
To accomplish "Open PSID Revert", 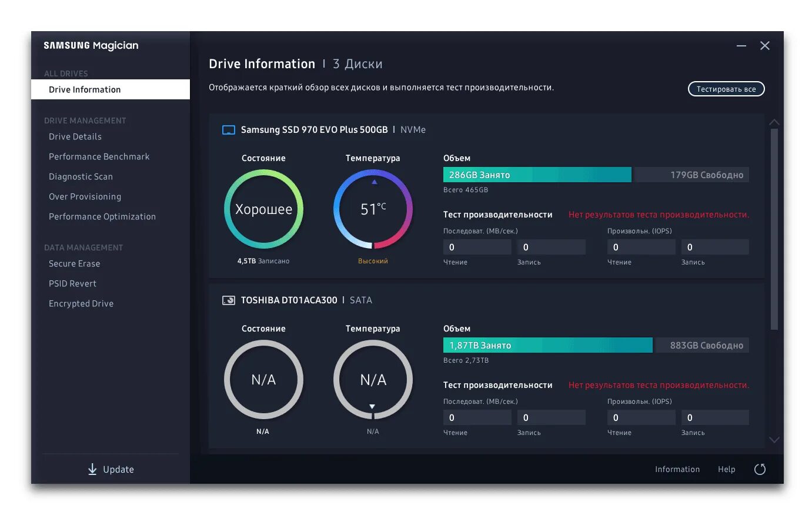I will click(x=72, y=283).
